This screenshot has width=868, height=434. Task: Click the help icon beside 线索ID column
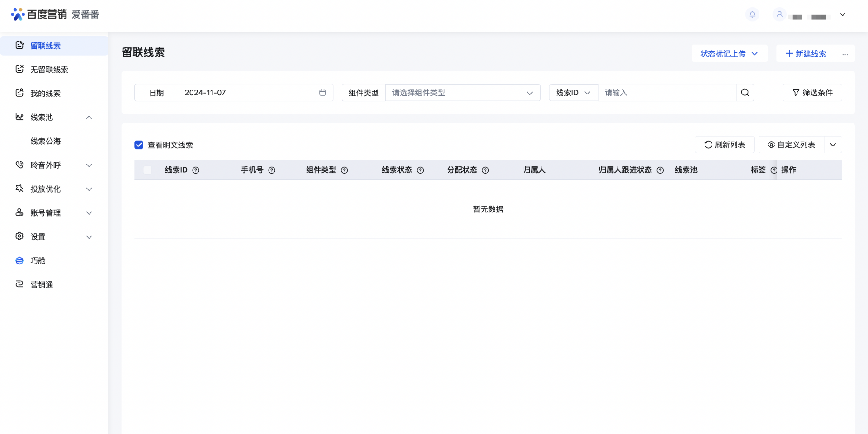(x=196, y=170)
